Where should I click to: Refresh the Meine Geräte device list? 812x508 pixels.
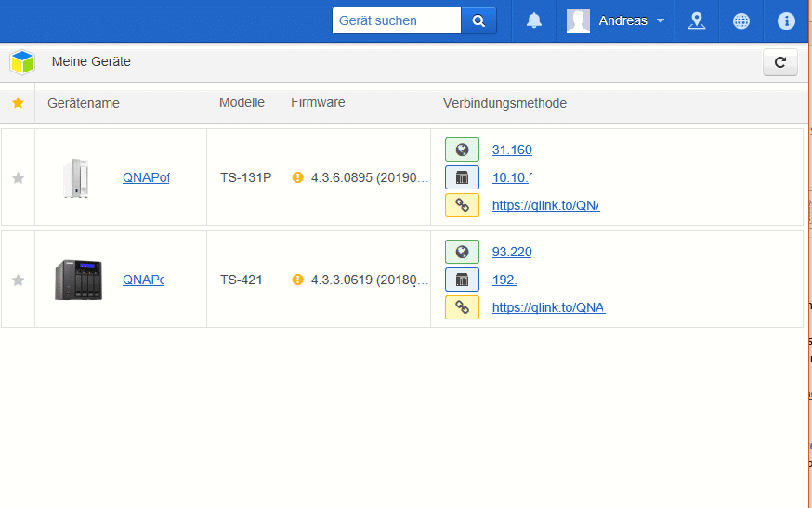pos(780,62)
